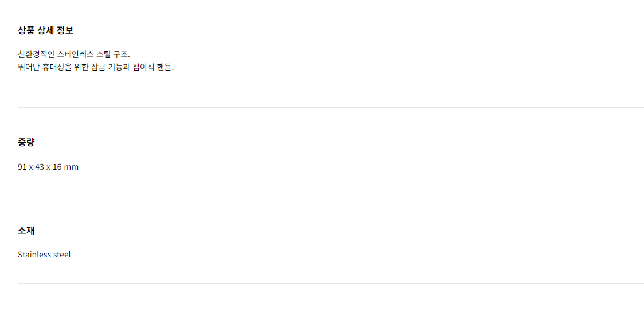The width and height of the screenshot is (644, 324).
Task: Click the mm unit in the dimensions
Action: pos(72,167)
